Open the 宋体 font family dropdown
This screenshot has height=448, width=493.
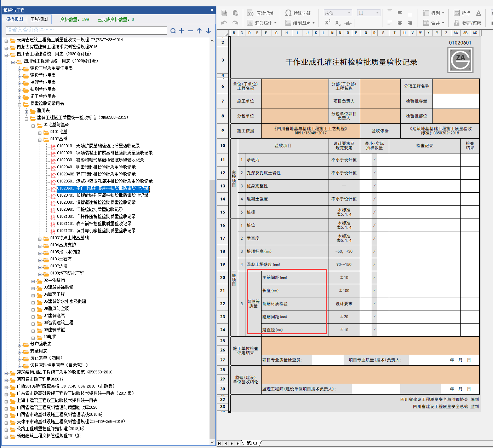point(338,13)
